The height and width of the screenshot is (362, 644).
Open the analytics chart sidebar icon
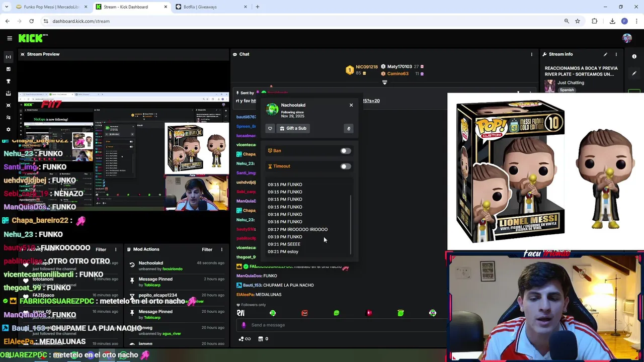tap(8, 69)
